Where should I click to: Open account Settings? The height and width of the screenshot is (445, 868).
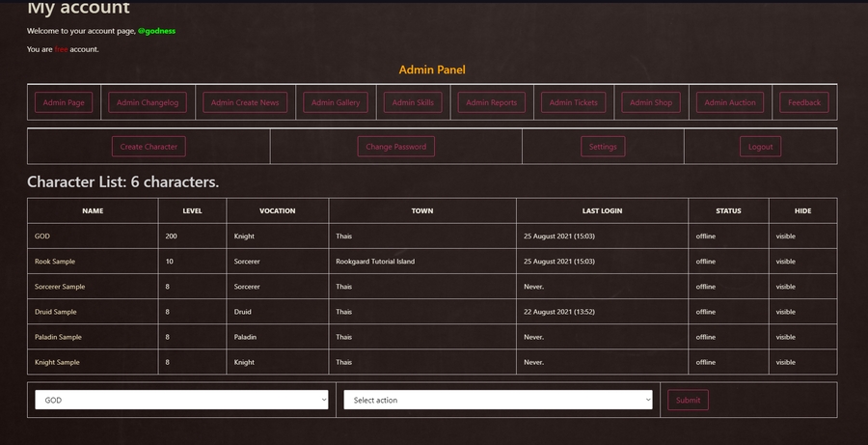(x=603, y=147)
